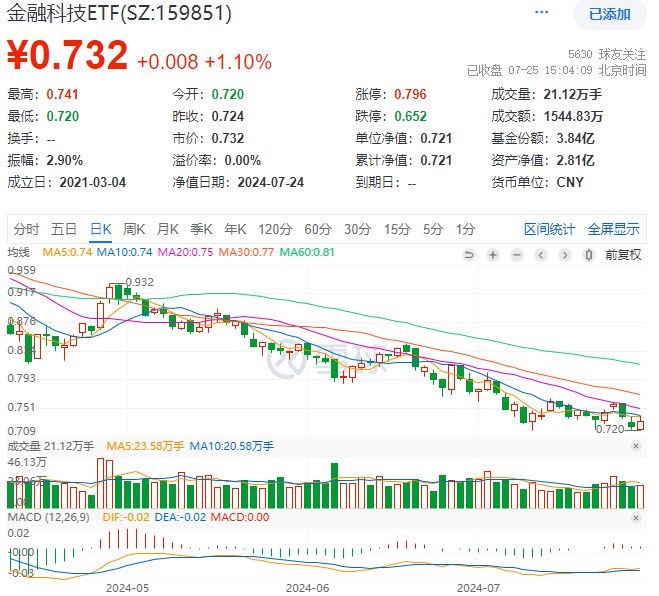
Task: Select the 周K weekly chart tab
Action: point(134,229)
